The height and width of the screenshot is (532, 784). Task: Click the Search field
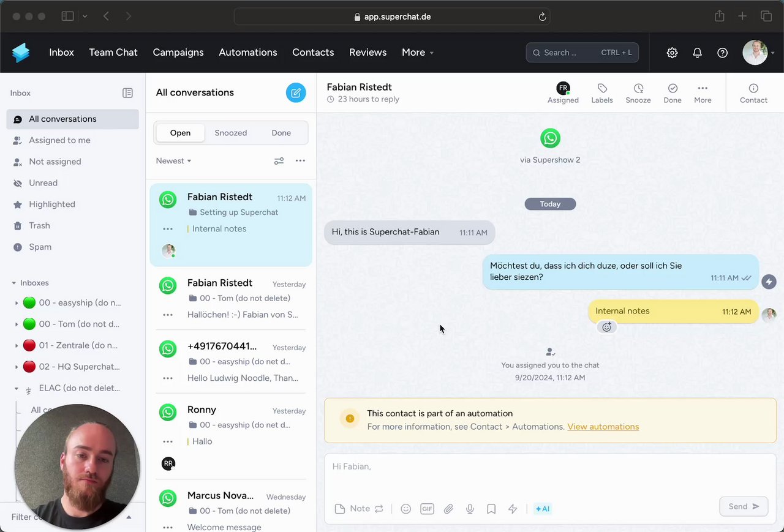pyautogui.click(x=582, y=53)
